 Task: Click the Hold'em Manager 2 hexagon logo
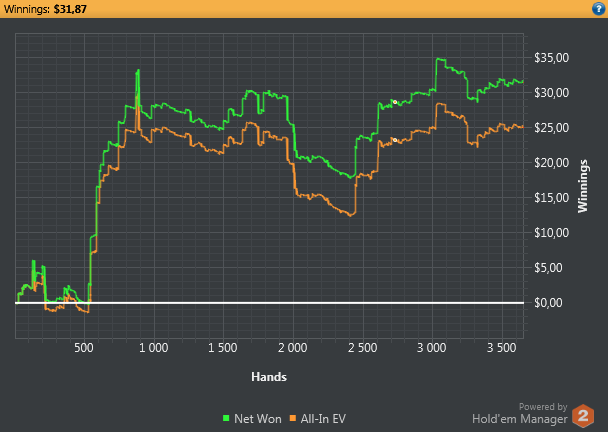583,416
